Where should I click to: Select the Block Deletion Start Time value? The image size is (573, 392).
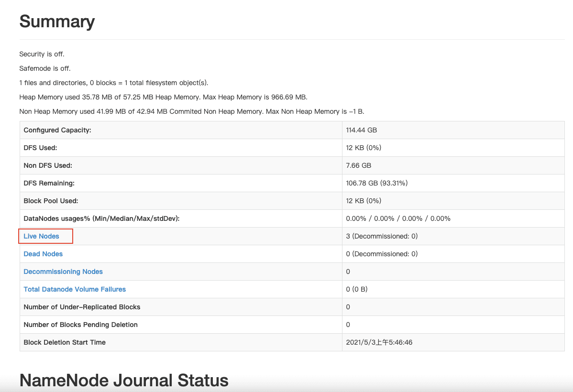(x=380, y=342)
